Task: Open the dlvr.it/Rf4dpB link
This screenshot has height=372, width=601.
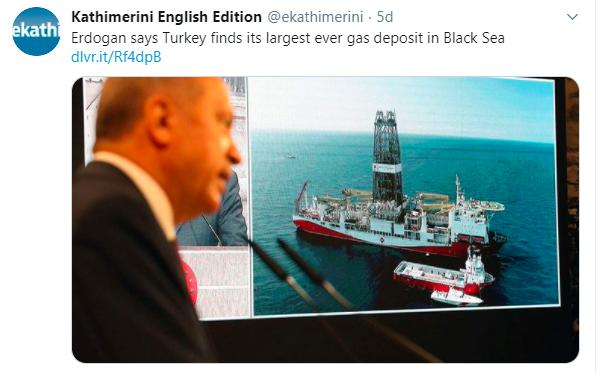Action: 116,57
